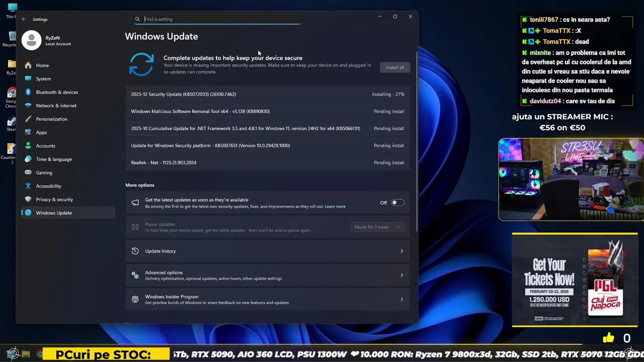Screen dimensions: 644x362
Task: Click the search magnifier icon in Settings
Action: tap(137, 19)
